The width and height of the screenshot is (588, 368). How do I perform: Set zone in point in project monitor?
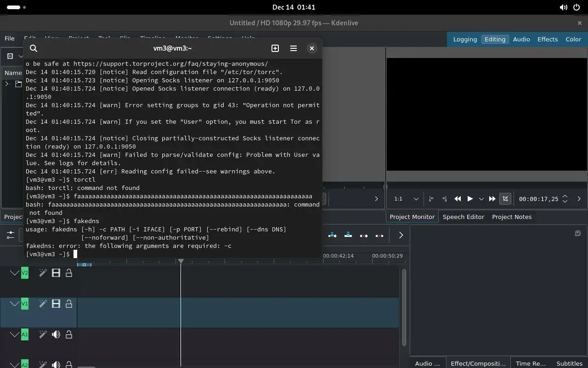pos(431,199)
